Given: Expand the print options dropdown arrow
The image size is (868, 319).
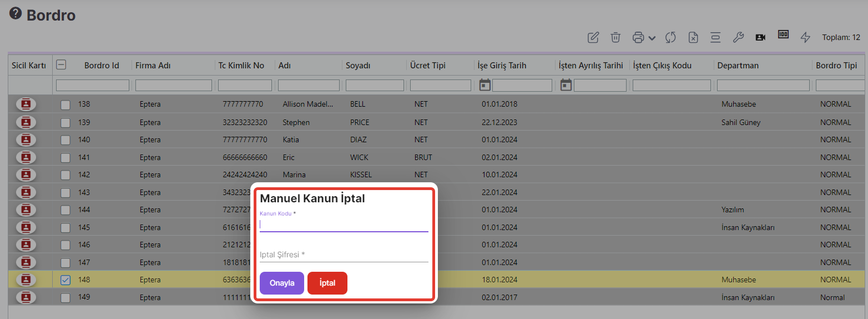Looking at the screenshot, I should [652, 38].
